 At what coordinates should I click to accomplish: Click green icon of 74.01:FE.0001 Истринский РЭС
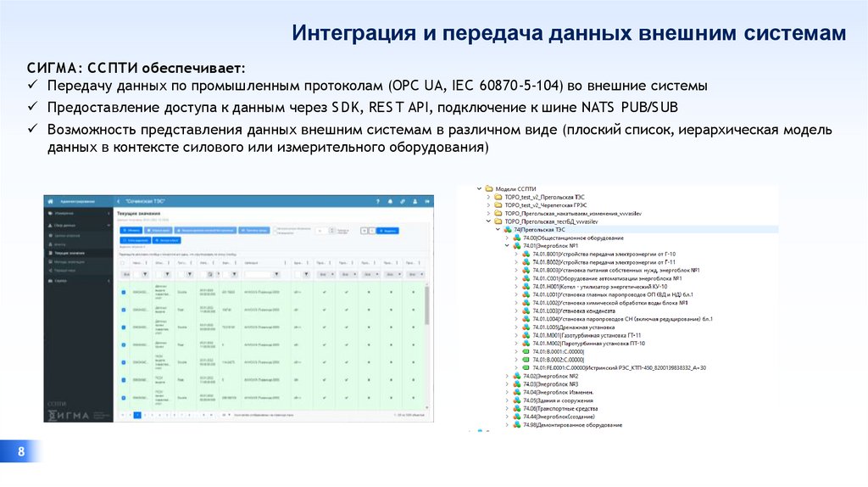(526, 368)
